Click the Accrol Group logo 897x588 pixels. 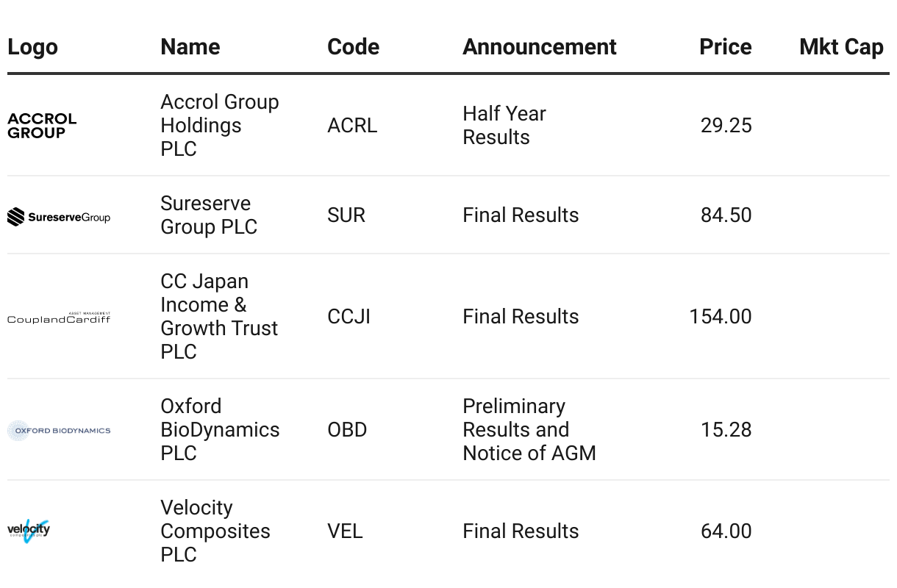click(x=42, y=126)
